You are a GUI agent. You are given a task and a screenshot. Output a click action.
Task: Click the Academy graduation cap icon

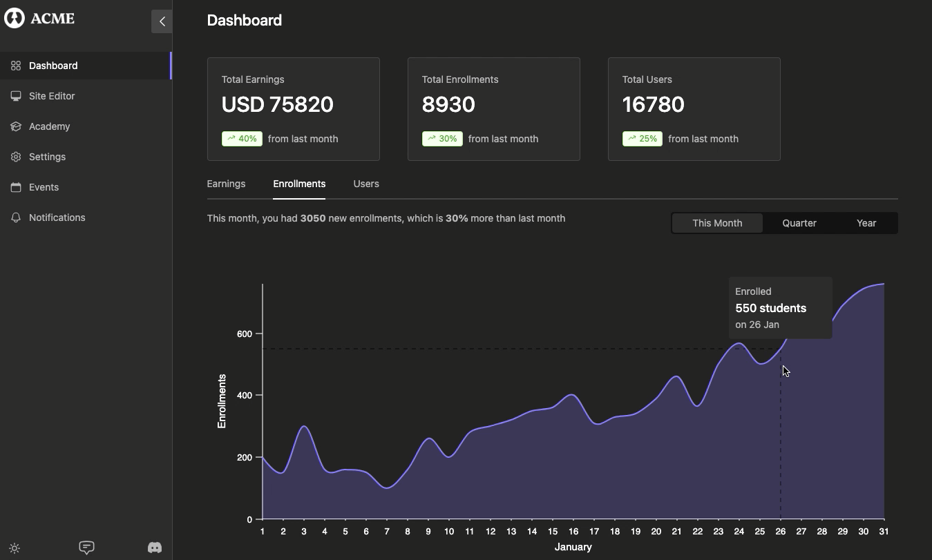click(x=16, y=126)
